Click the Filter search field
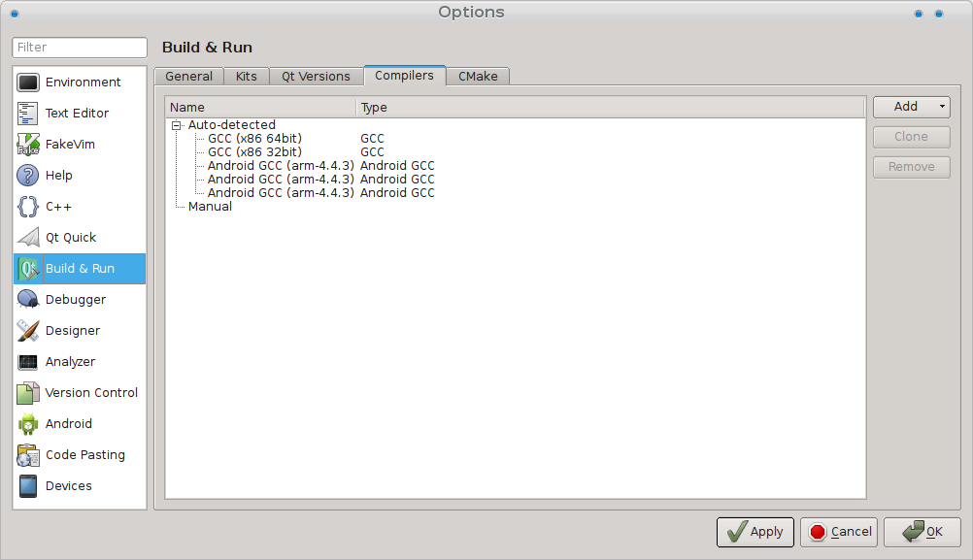The image size is (973, 560). coord(80,48)
